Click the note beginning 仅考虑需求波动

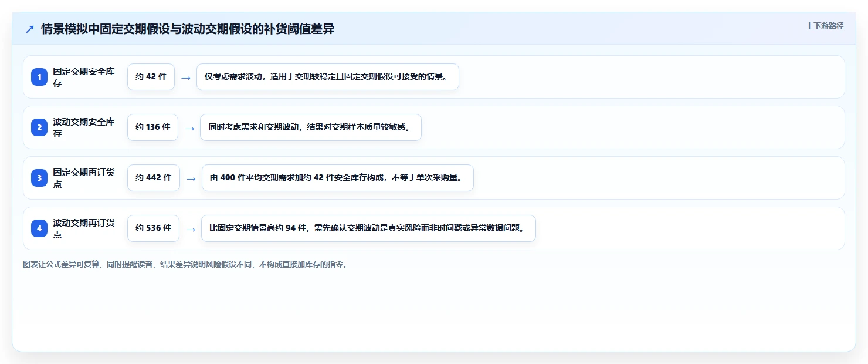point(327,77)
